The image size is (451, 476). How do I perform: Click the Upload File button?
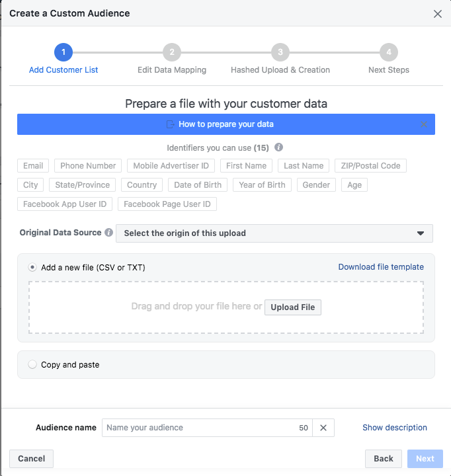293,307
